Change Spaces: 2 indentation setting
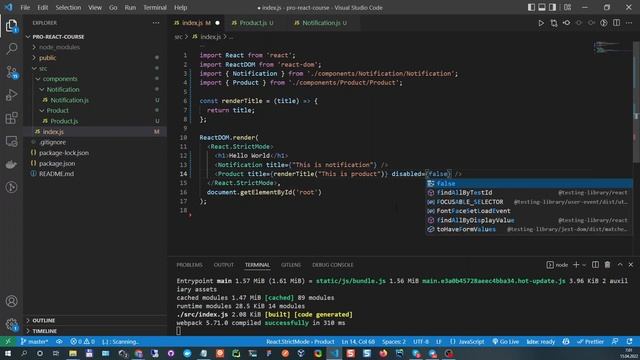This screenshot has width=640, height=360. click(x=394, y=342)
